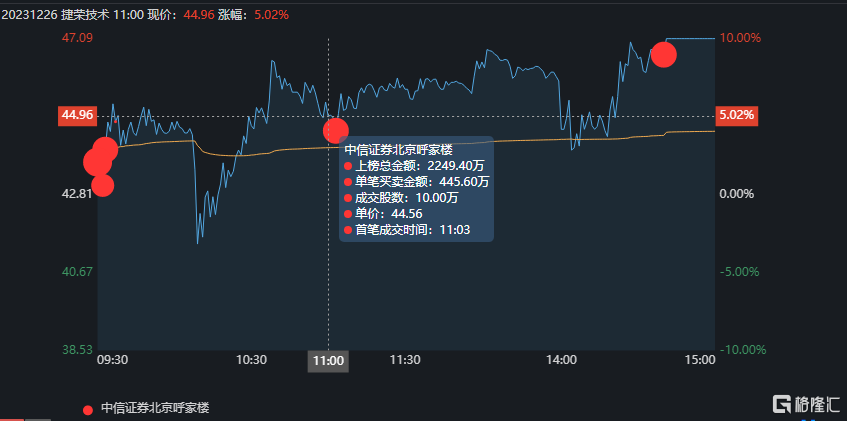Click the lowest red marker near 09:30
847x421 pixels.
102,184
